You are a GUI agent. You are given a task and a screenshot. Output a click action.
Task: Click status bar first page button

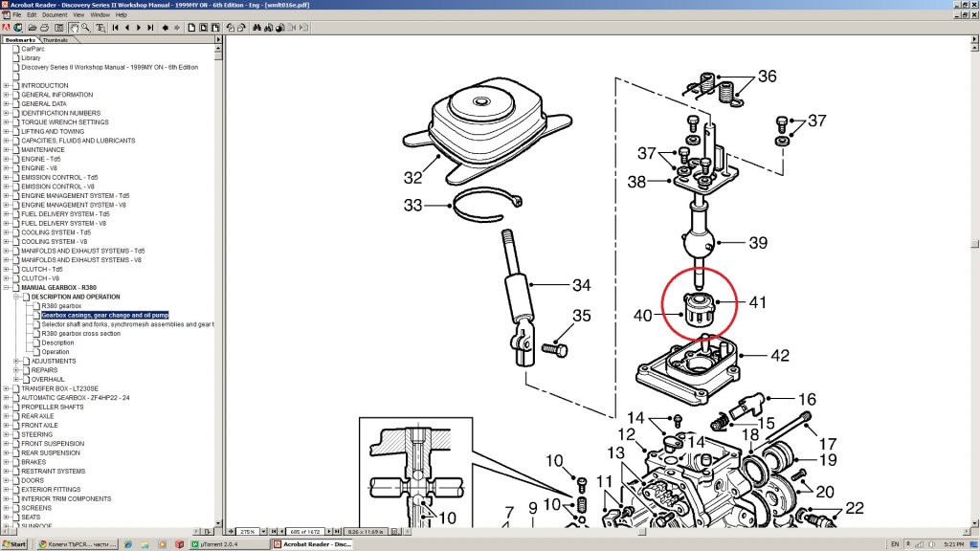(x=273, y=532)
